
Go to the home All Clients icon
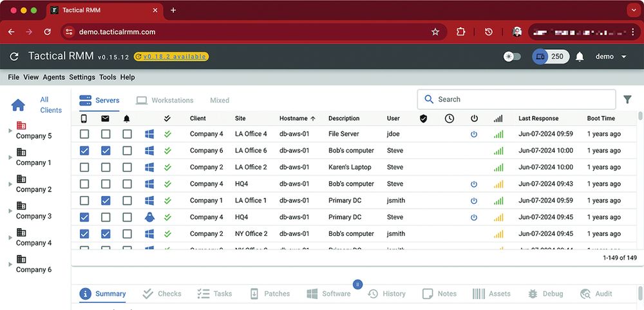click(x=18, y=105)
